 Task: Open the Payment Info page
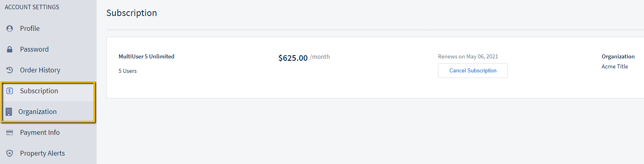[x=40, y=133]
